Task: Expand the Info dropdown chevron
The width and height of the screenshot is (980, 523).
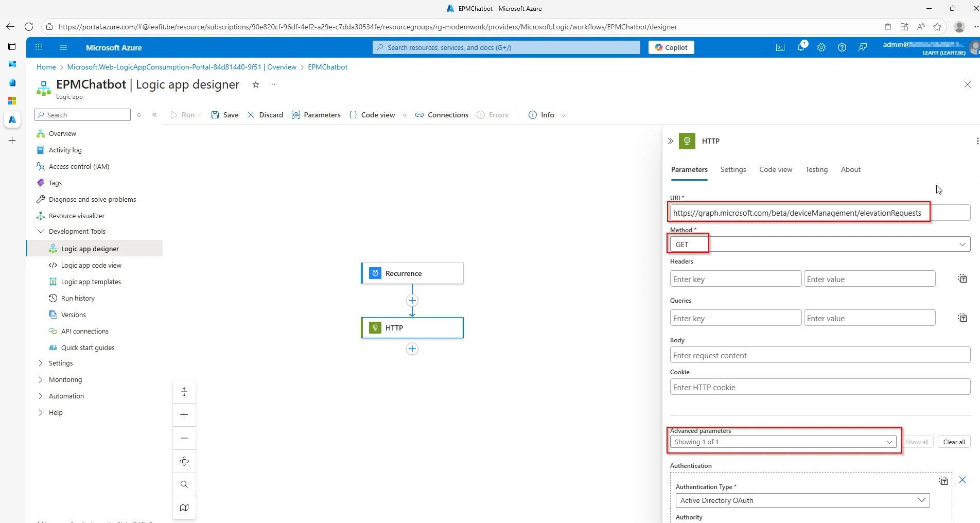Action: coord(564,115)
